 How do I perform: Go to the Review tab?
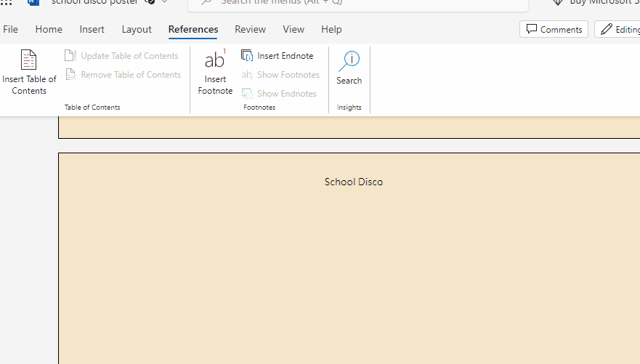[x=250, y=30]
